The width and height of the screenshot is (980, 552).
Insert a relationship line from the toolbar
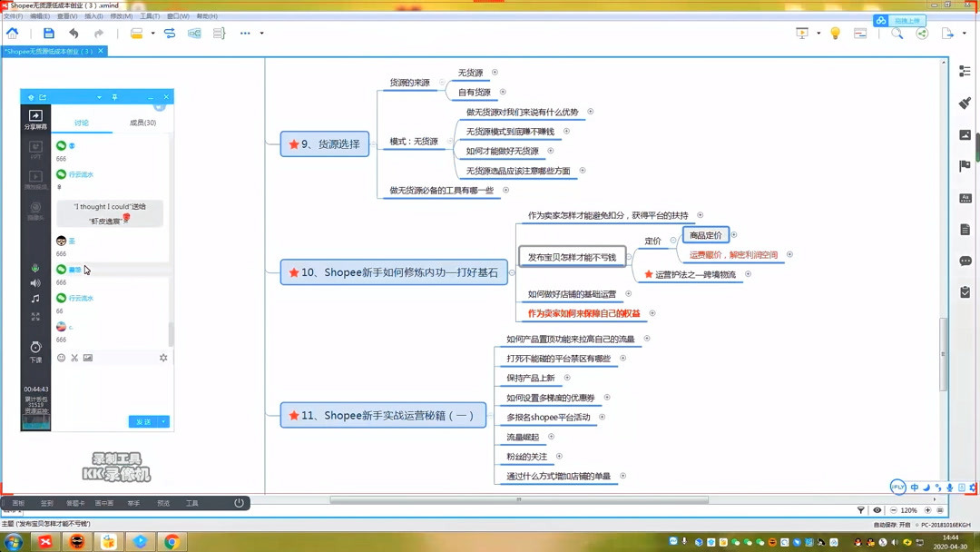tap(170, 33)
